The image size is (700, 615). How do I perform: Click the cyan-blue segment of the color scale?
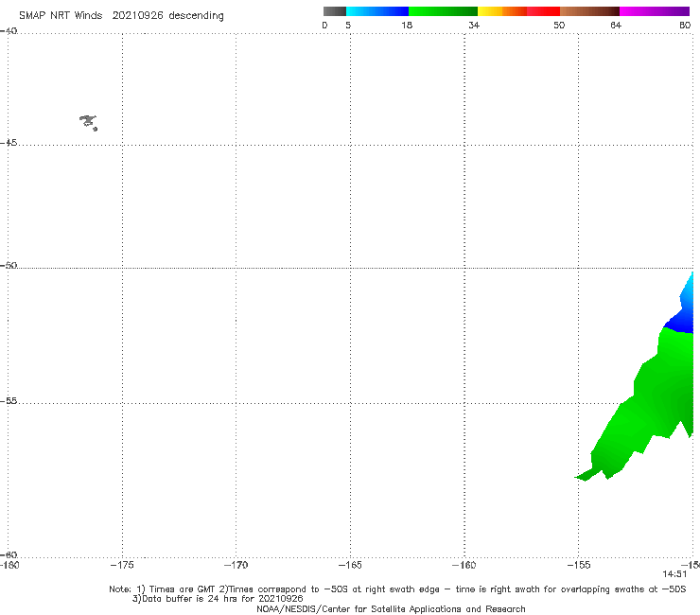click(377, 11)
